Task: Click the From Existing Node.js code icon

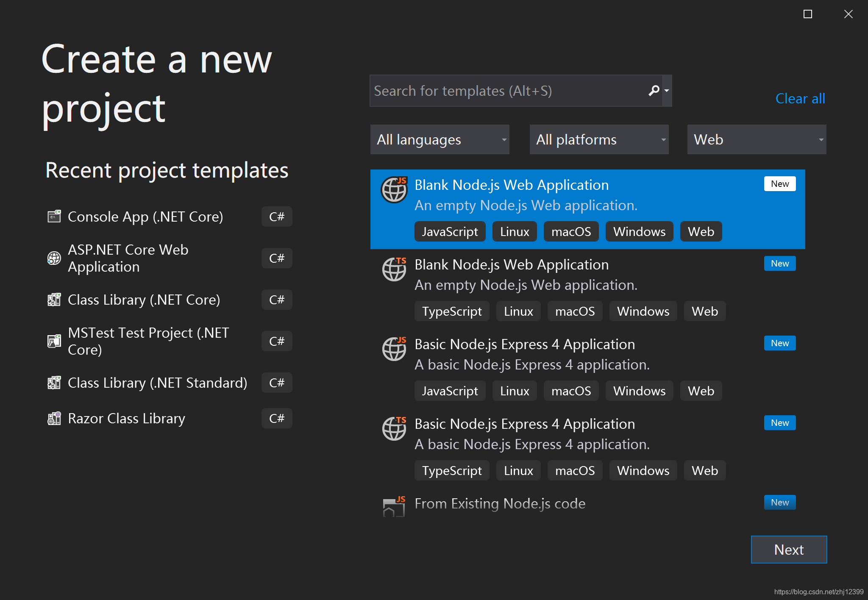Action: [x=394, y=506]
